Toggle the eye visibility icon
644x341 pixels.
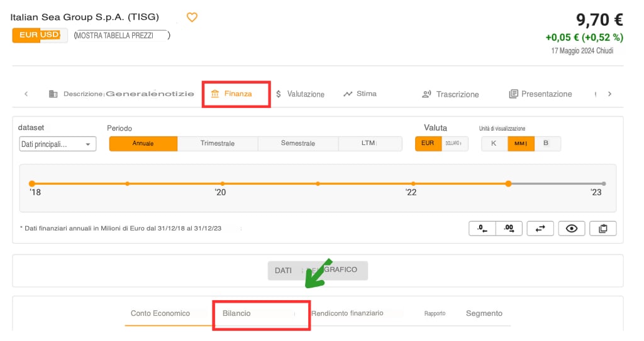tap(571, 229)
